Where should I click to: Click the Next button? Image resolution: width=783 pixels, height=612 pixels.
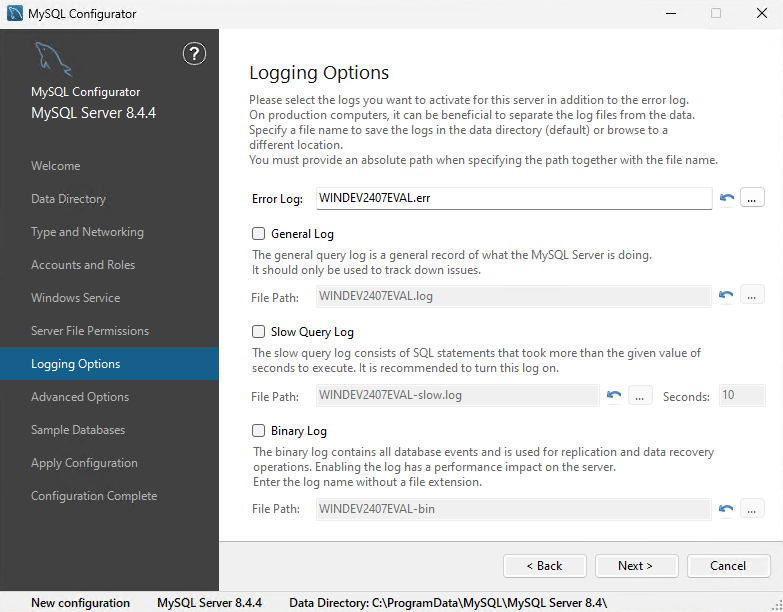[637, 566]
